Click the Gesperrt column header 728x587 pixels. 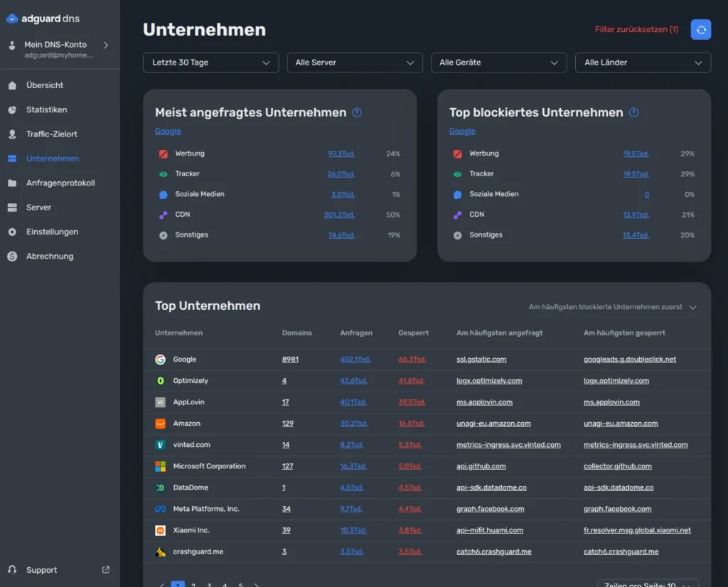click(x=413, y=333)
